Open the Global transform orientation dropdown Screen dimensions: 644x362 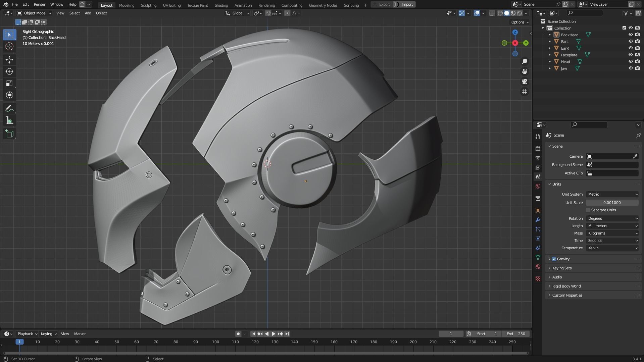[x=238, y=13]
